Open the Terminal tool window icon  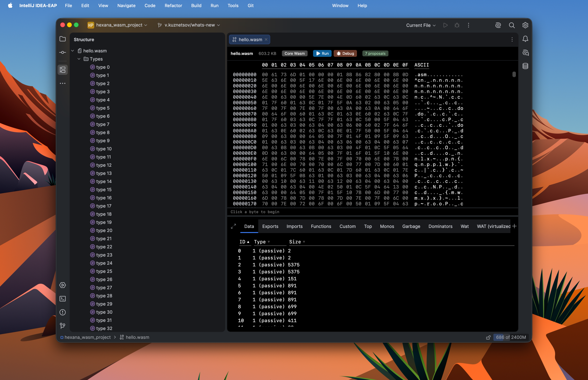tap(63, 299)
